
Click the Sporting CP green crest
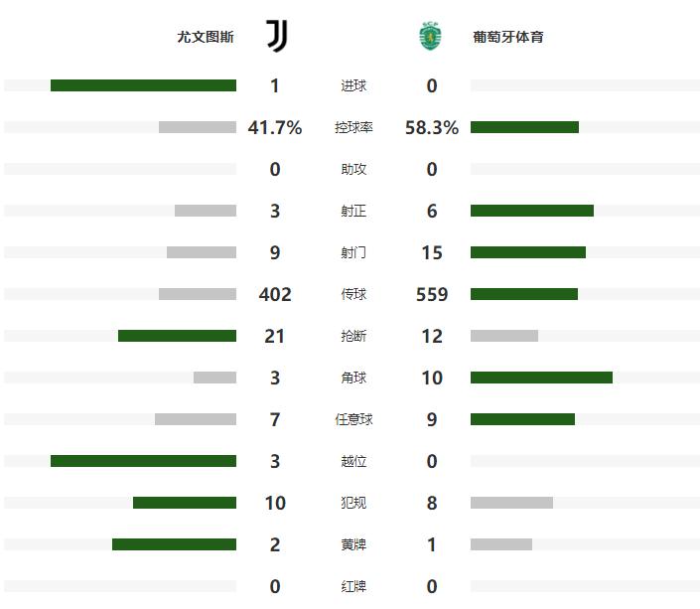pyautogui.click(x=431, y=37)
